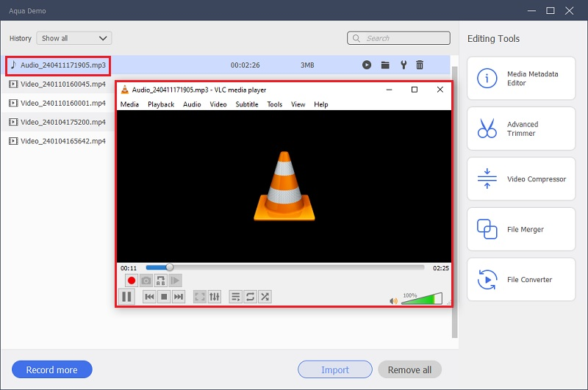This screenshot has height=390, width=588.
Task: Open Media Metadata Editor tool
Action: [521, 79]
